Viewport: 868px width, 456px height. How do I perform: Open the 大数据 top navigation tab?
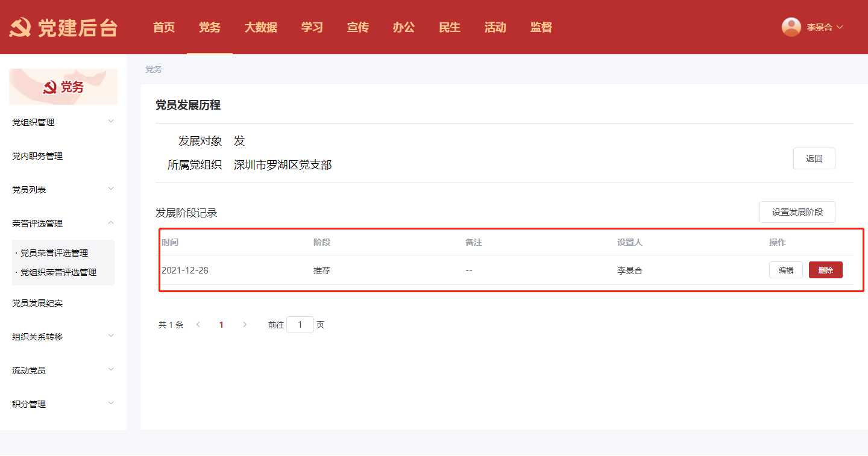[260, 27]
